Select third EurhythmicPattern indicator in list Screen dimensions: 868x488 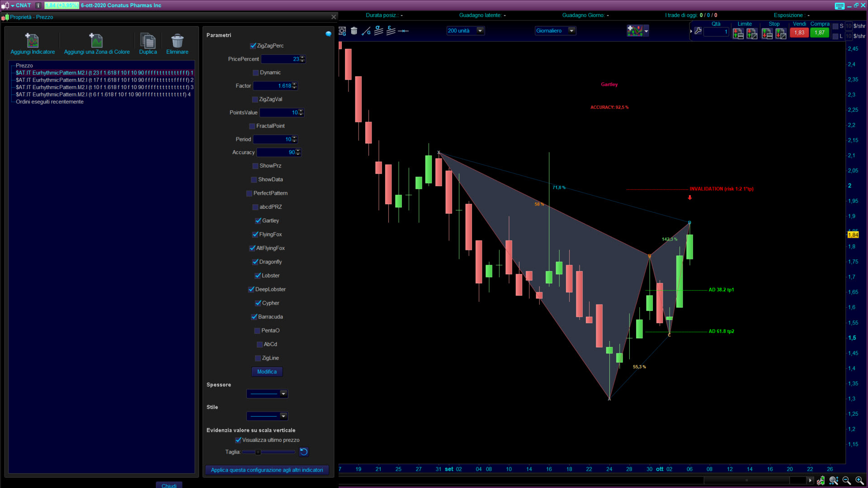tap(104, 87)
